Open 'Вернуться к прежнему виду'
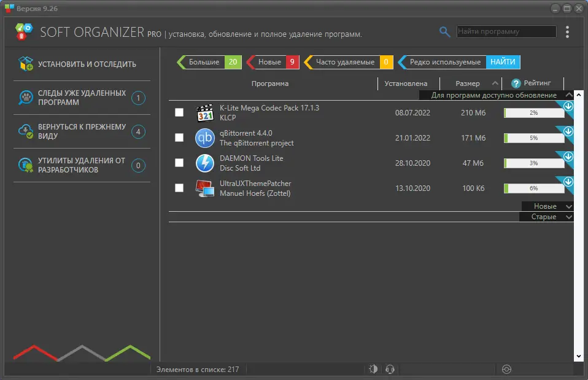The height and width of the screenshot is (380, 588). coord(82,131)
